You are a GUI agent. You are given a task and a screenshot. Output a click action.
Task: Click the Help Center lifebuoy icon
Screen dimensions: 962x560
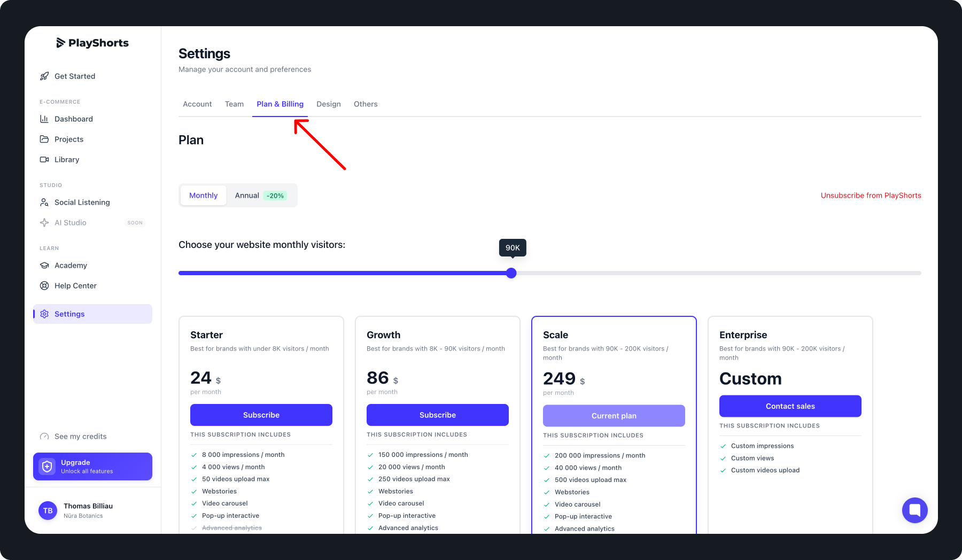click(44, 286)
